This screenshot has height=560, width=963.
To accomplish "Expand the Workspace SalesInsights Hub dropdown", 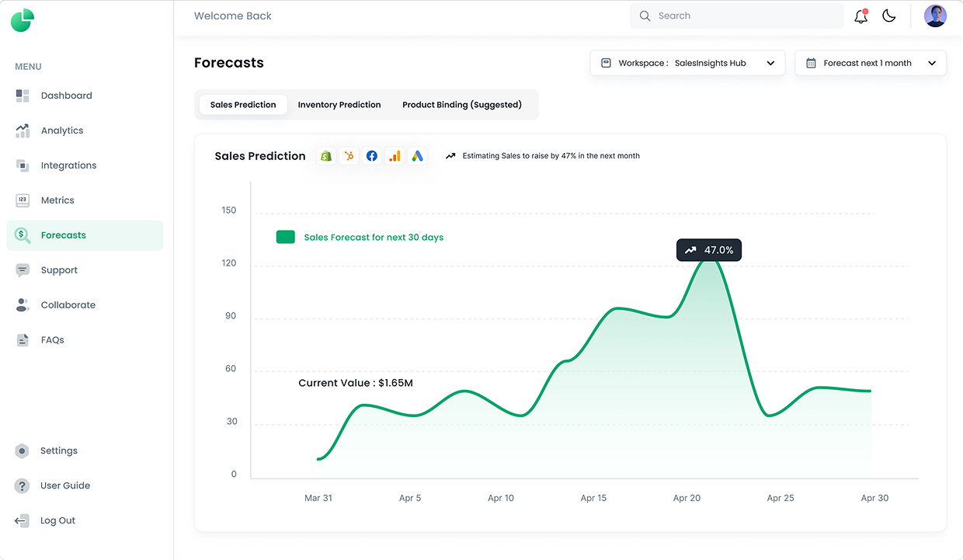I will click(x=687, y=63).
